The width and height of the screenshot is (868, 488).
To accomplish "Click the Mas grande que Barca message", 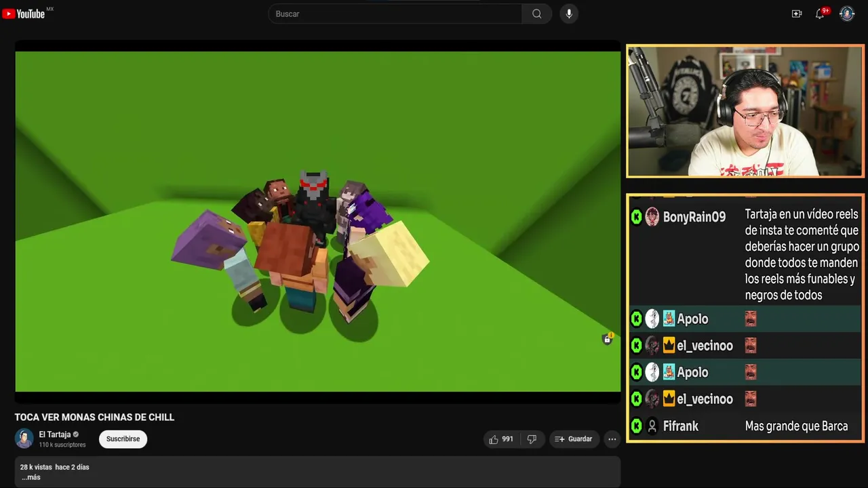I will (x=796, y=426).
